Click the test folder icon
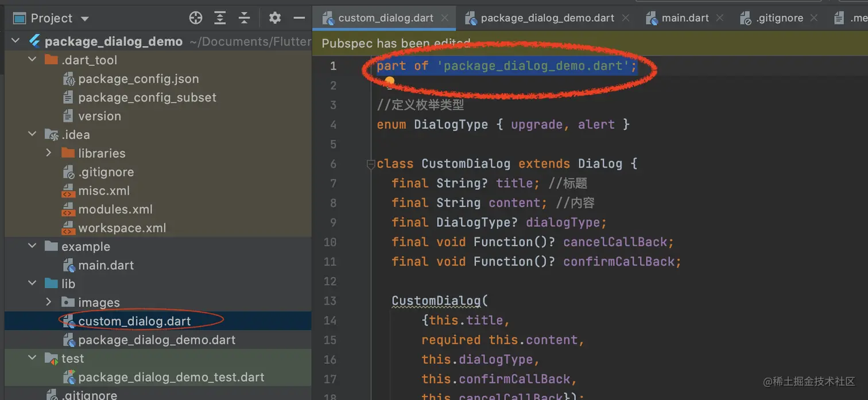 (x=51, y=358)
